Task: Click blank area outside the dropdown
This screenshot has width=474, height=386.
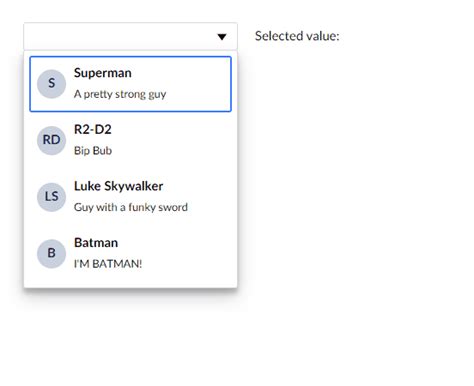Action: (350, 200)
